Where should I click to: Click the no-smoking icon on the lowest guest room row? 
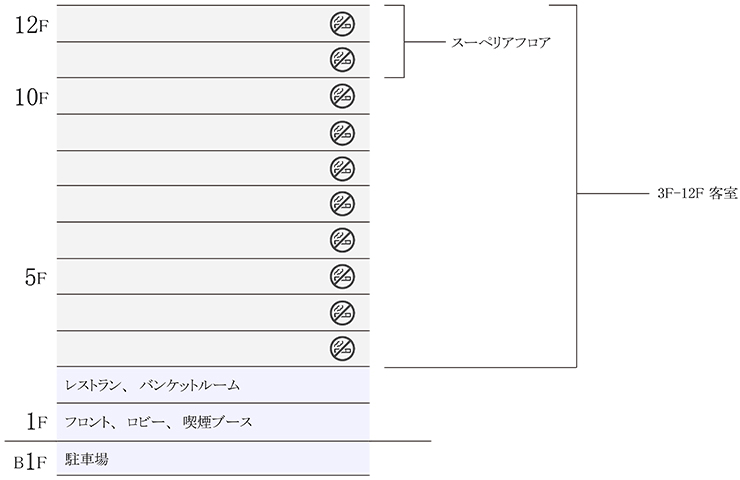[342, 348]
